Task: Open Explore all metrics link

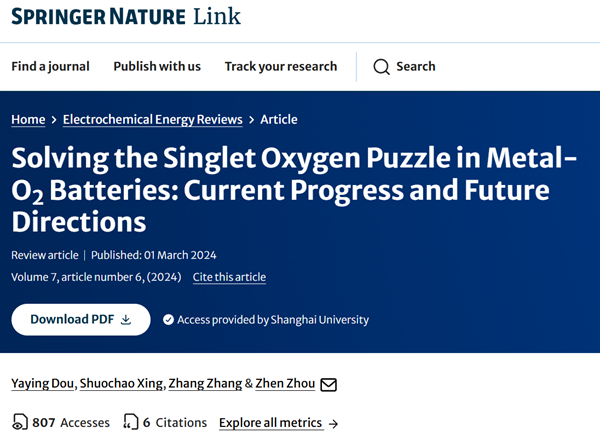Action: (271, 423)
